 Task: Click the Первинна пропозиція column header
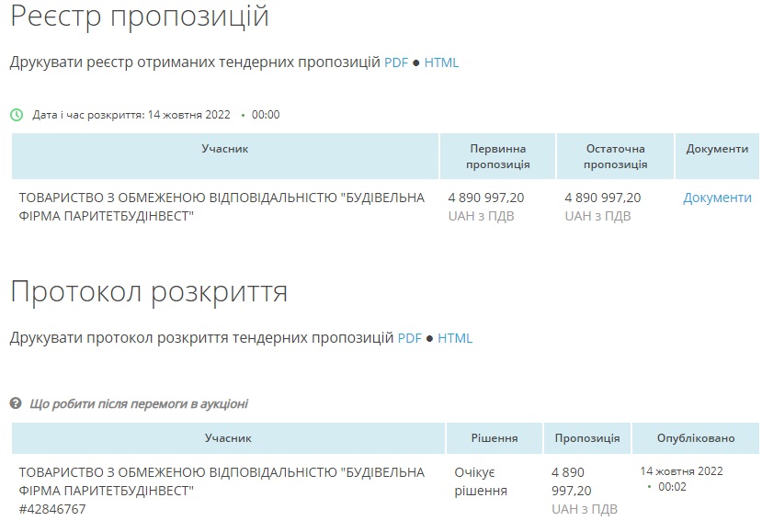point(497,156)
